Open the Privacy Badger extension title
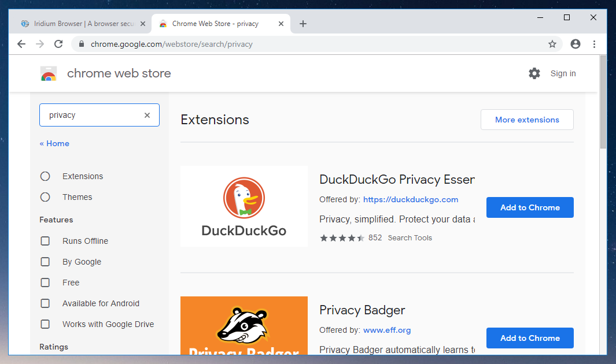The image size is (616, 364). point(362,310)
